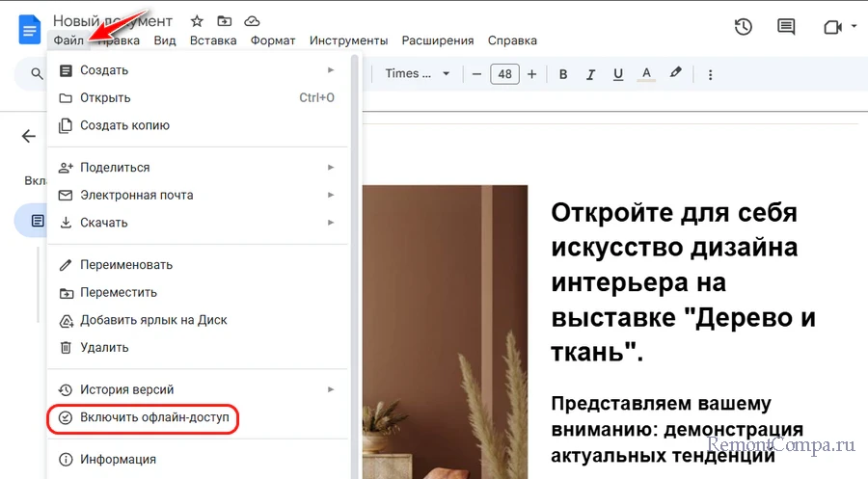Click Make a copy (Создать копию)
The width and height of the screenshot is (868, 479).
pos(124,125)
